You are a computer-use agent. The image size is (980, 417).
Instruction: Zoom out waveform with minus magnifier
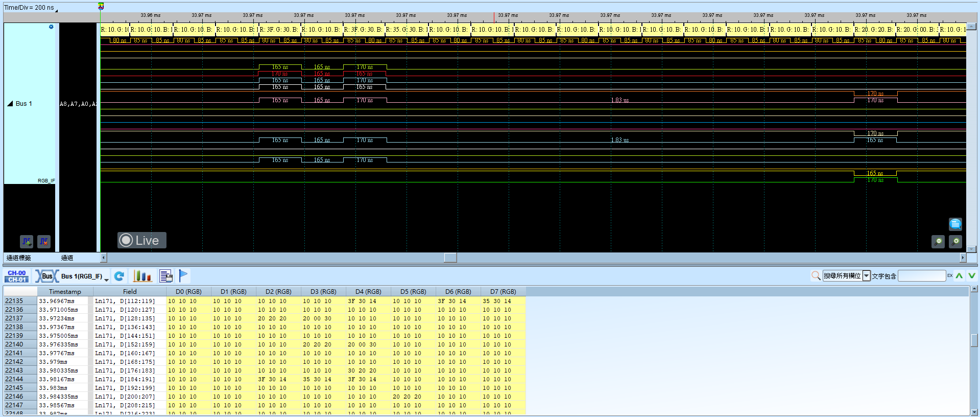(938, 242)
